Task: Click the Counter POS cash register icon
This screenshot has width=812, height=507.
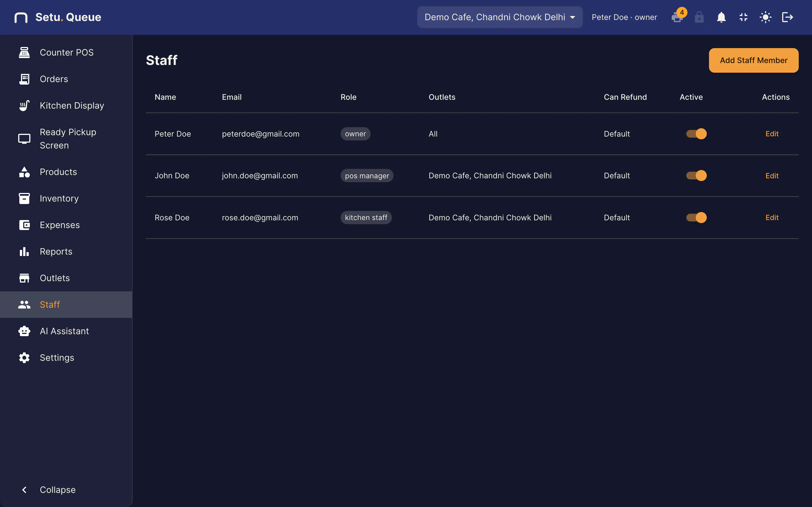Action: (x=24, y=52)
